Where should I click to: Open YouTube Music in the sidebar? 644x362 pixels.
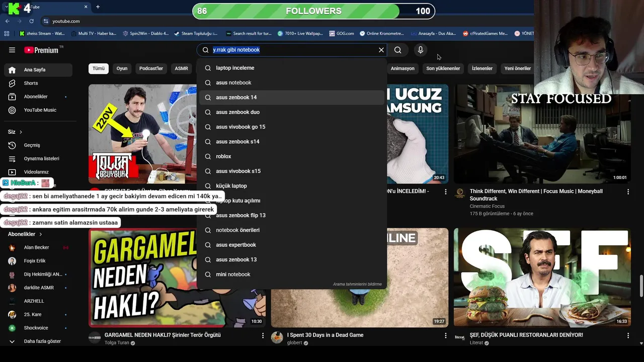[38, 110]
